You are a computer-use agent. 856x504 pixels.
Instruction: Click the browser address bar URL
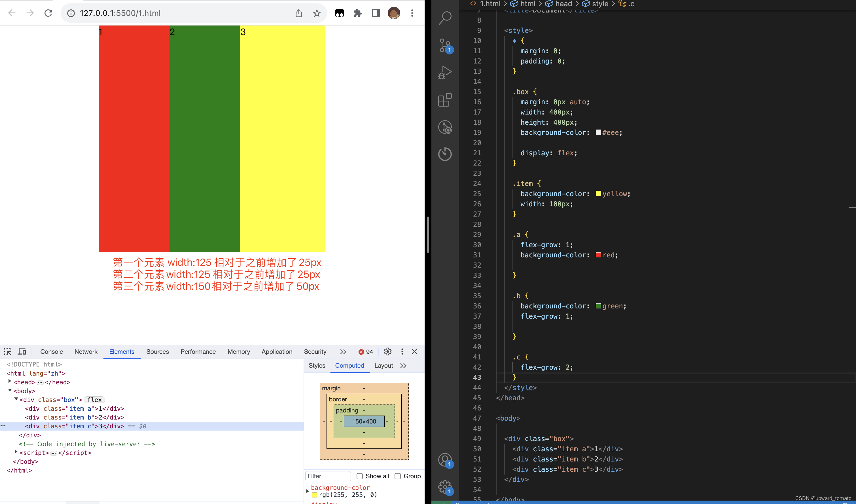pos(120,13)
